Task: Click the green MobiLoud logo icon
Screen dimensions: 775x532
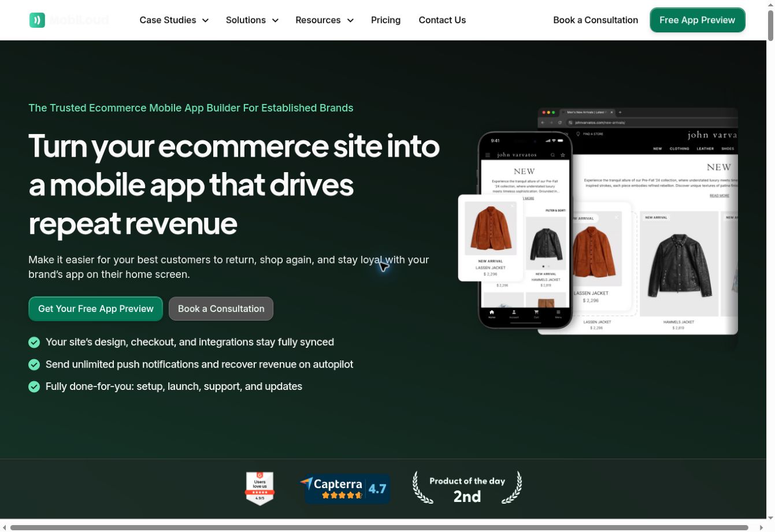Action: [37, 20]
